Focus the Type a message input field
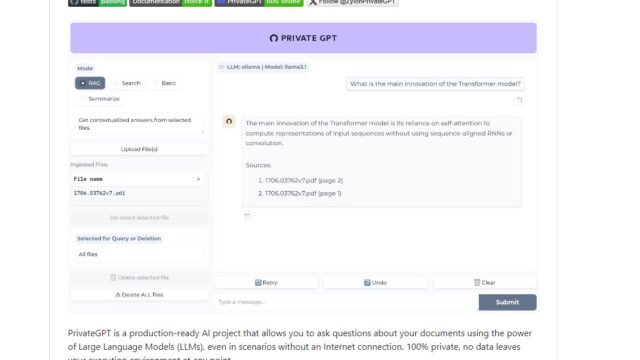The width and height of the screenshot is (640, 360). [x=346, y=302]
